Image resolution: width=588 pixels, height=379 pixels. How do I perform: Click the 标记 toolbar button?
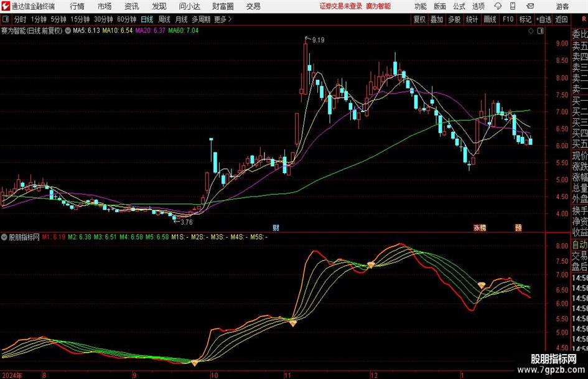[525, 19]
